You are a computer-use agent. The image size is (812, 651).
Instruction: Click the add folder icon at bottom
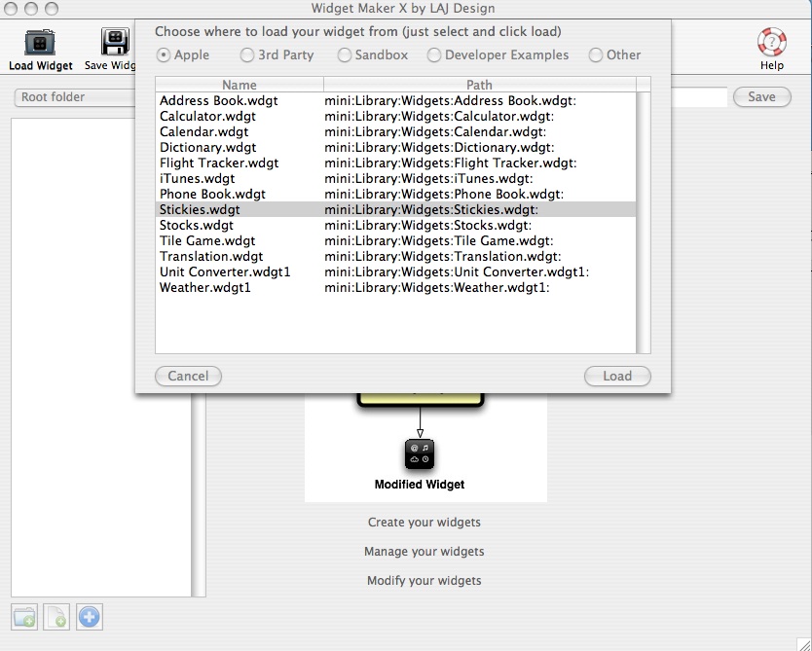[x=24, y=617]
